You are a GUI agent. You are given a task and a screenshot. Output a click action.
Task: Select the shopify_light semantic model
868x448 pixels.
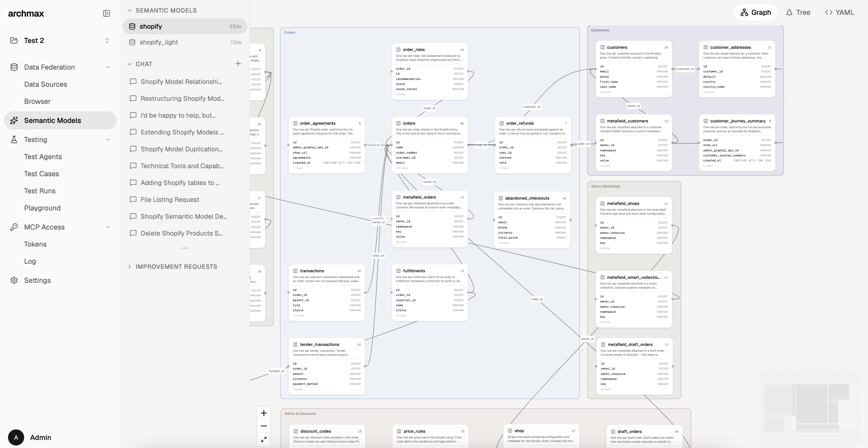coord(159,42)
